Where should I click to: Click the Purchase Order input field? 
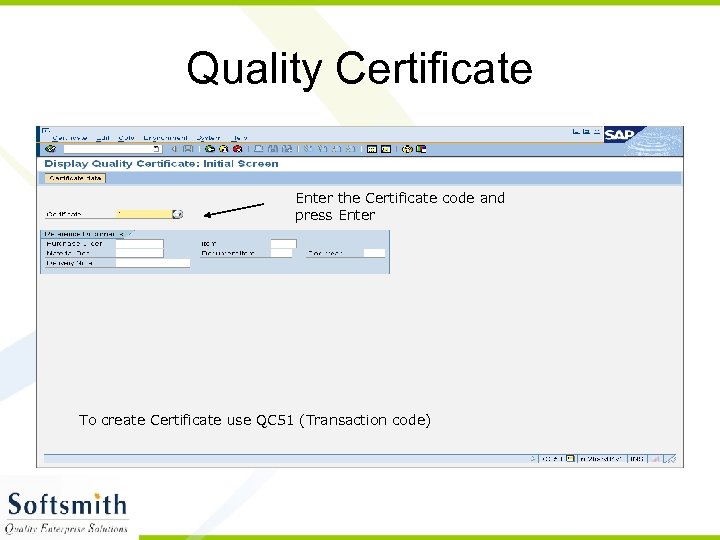coord(140,243)
